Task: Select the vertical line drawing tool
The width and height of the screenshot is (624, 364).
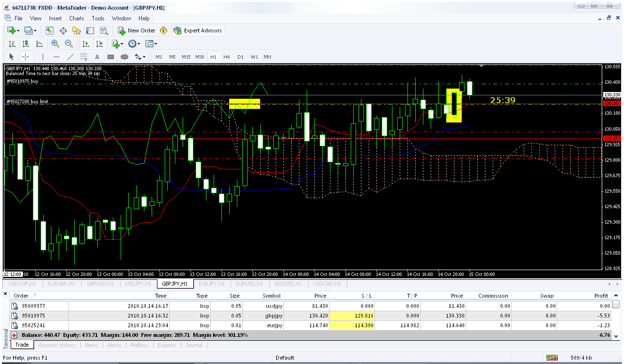Action: coord(43,57)
